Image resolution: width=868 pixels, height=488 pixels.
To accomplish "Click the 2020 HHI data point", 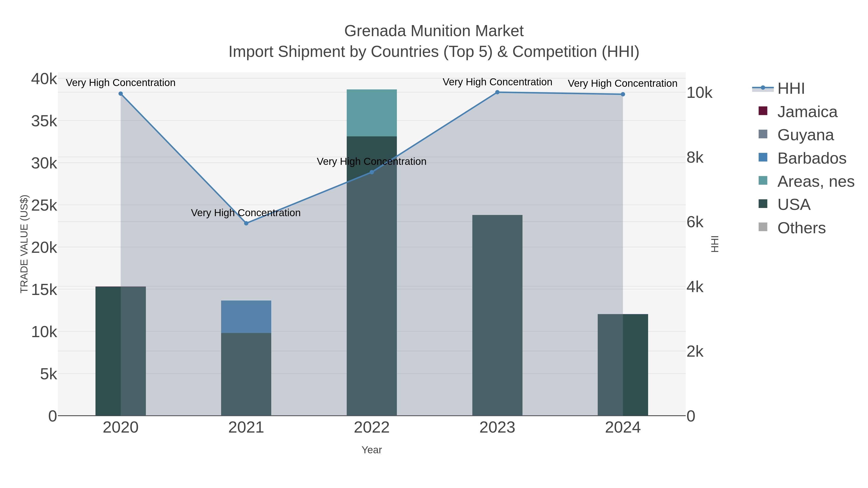I will [121, 94].
